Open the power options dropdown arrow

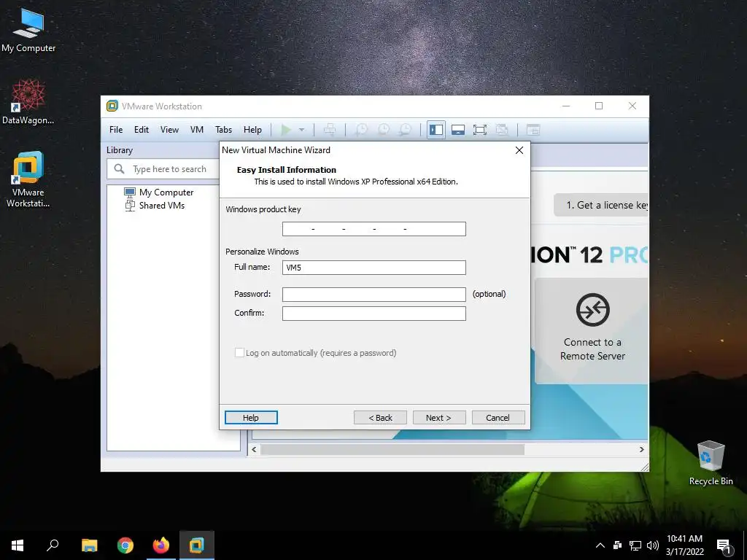[x=301, y=130]
